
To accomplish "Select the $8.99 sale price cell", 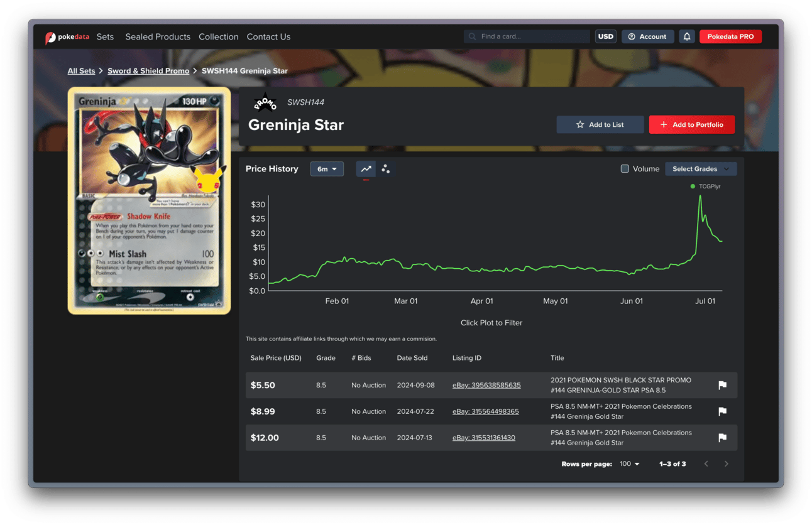I will point(263,411).
